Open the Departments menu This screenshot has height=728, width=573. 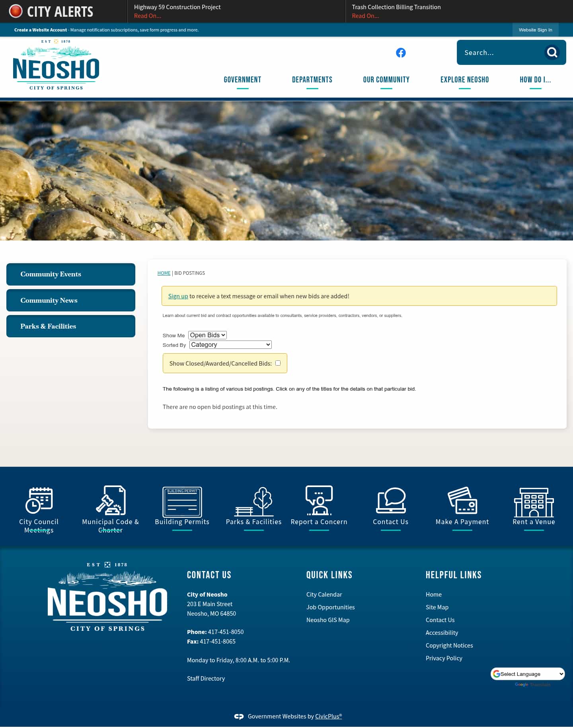pos(312,80)
